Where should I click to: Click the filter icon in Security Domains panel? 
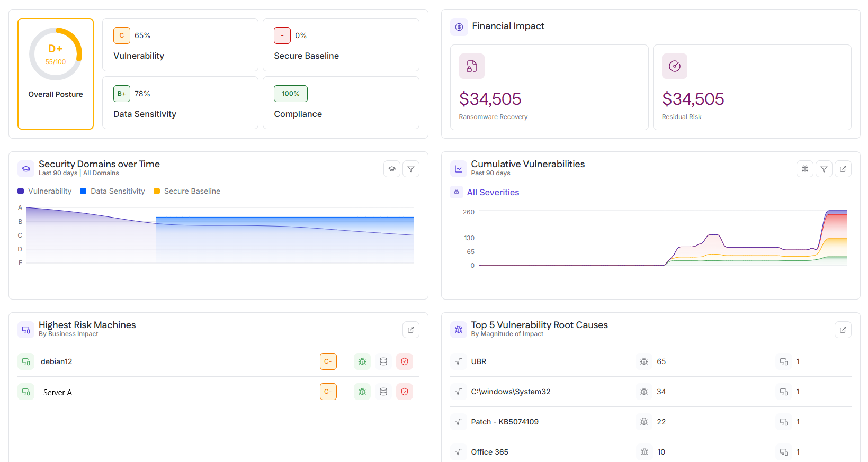pyautogui.click(x=411, y=169)
